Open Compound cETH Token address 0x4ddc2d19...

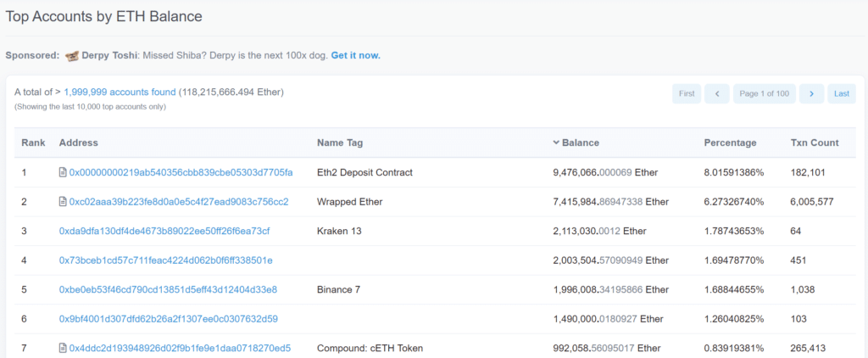click(180, 349)
